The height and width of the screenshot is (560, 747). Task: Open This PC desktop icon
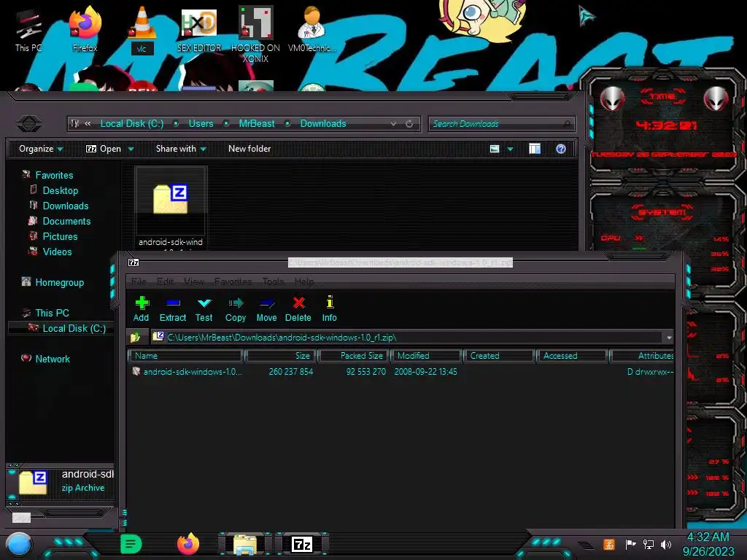[x=28, y=29]
